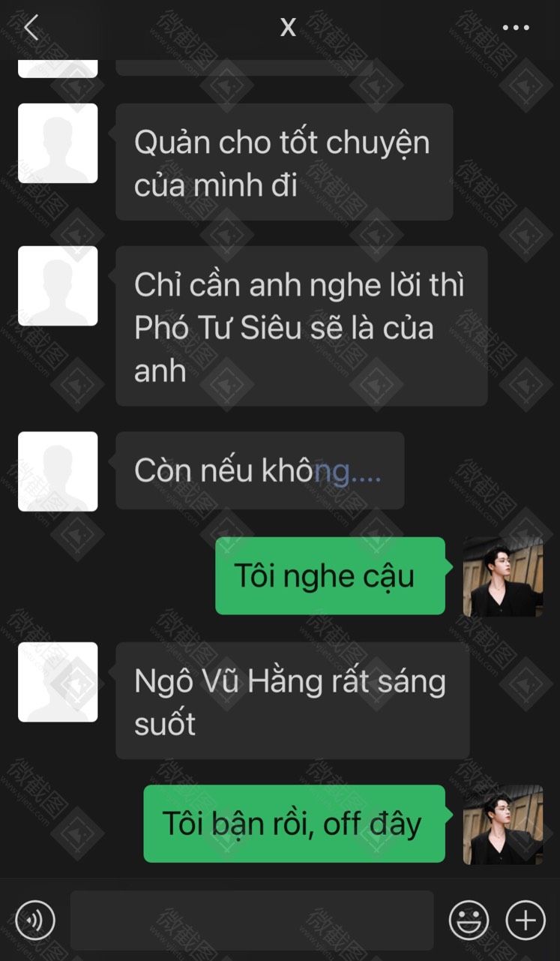Select the "Còn nếu không...." message bubble
The height and width of the screenshot is (961, 560).
[x=259, y=470]
